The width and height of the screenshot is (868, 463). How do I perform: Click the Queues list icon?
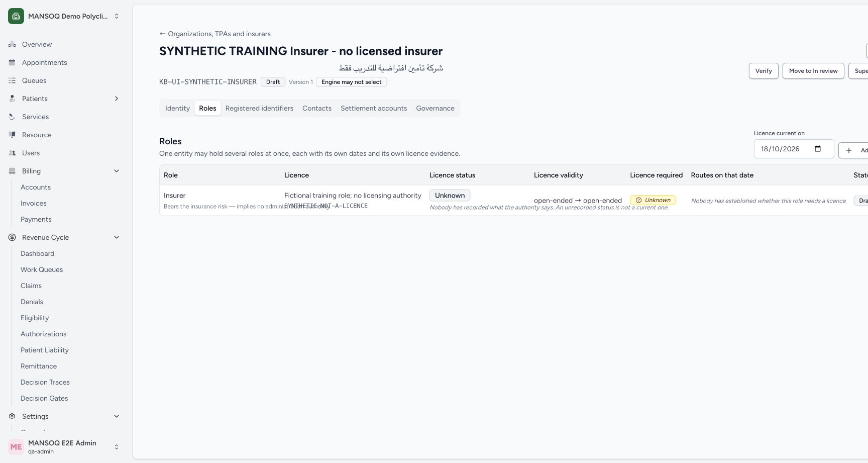tap(12, 81)
